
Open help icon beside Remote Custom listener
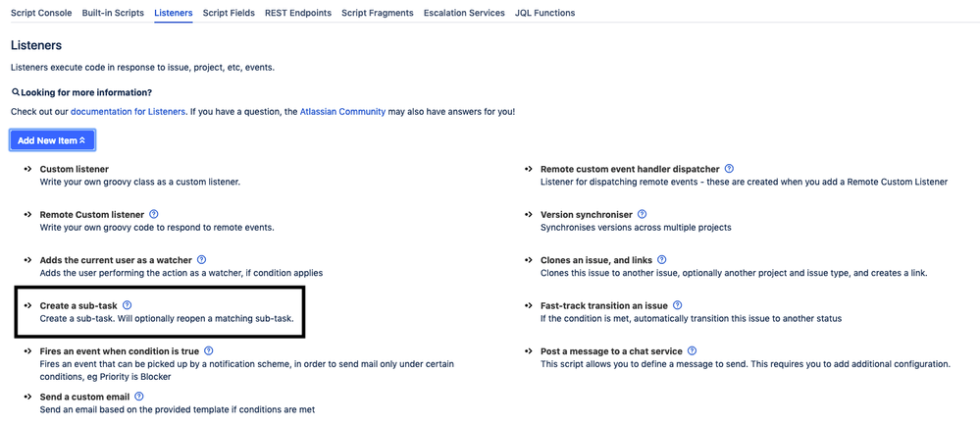(x=154, y=214)
